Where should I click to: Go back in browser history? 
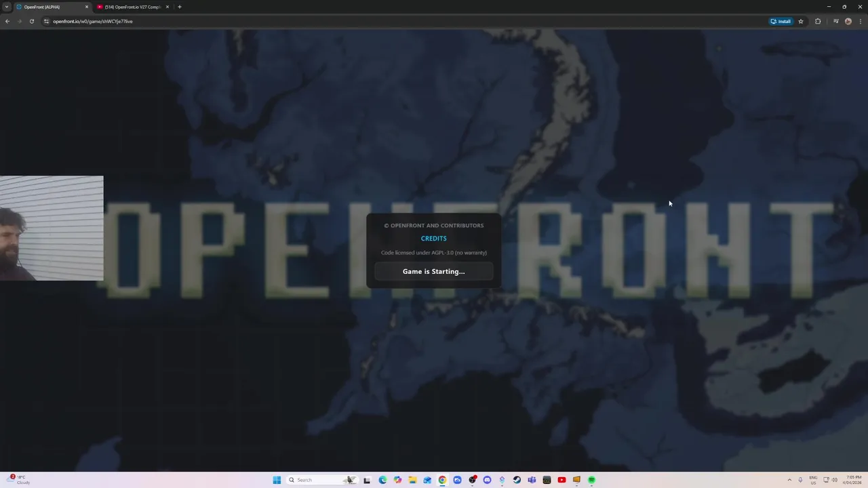point(7,21)
